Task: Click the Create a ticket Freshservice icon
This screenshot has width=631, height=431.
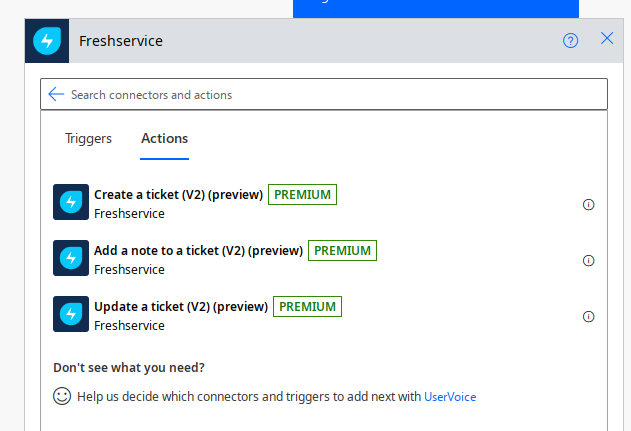Action: (x=71, y=203)
